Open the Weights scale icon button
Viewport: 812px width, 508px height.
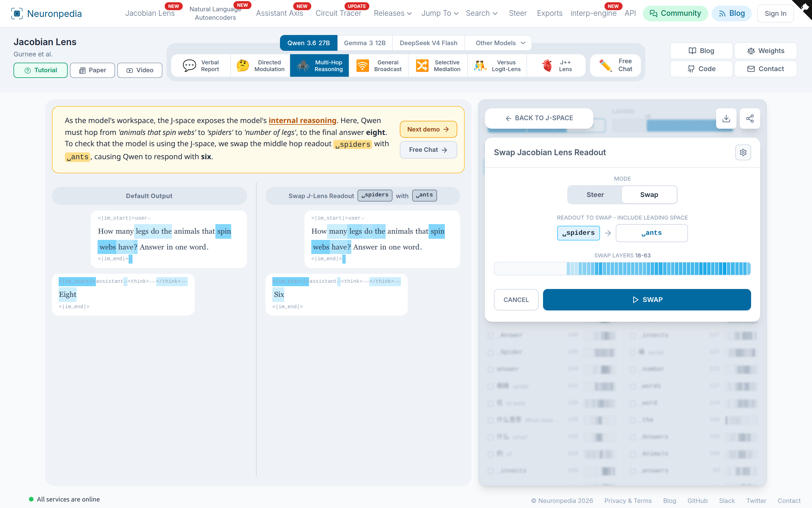[766, 51]
